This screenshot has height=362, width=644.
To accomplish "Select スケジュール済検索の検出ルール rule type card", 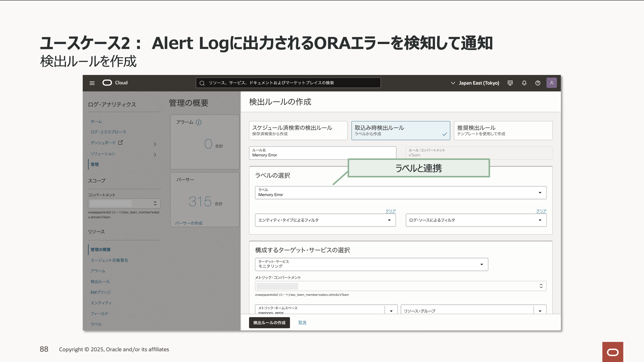I will pos(298,130).
